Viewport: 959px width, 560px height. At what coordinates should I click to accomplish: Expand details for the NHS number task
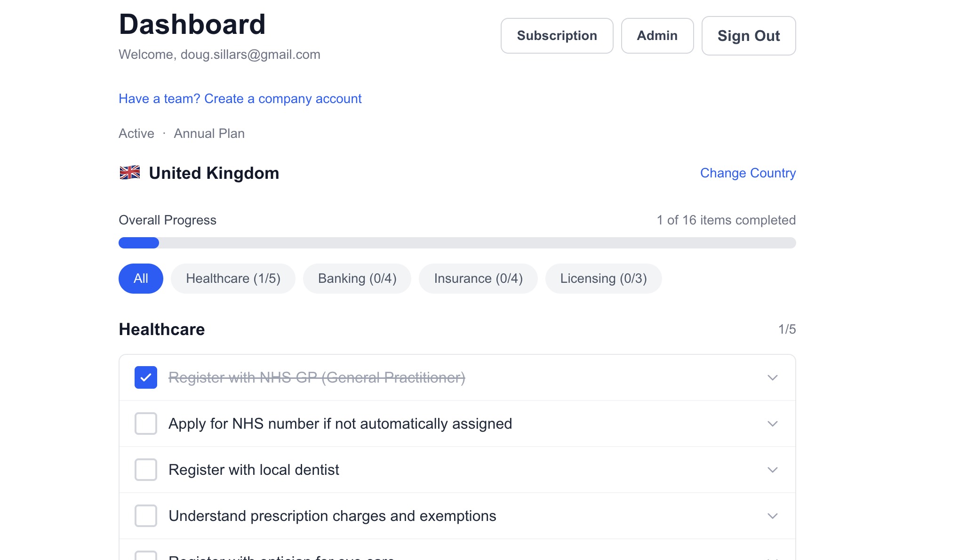click(772, 423)
